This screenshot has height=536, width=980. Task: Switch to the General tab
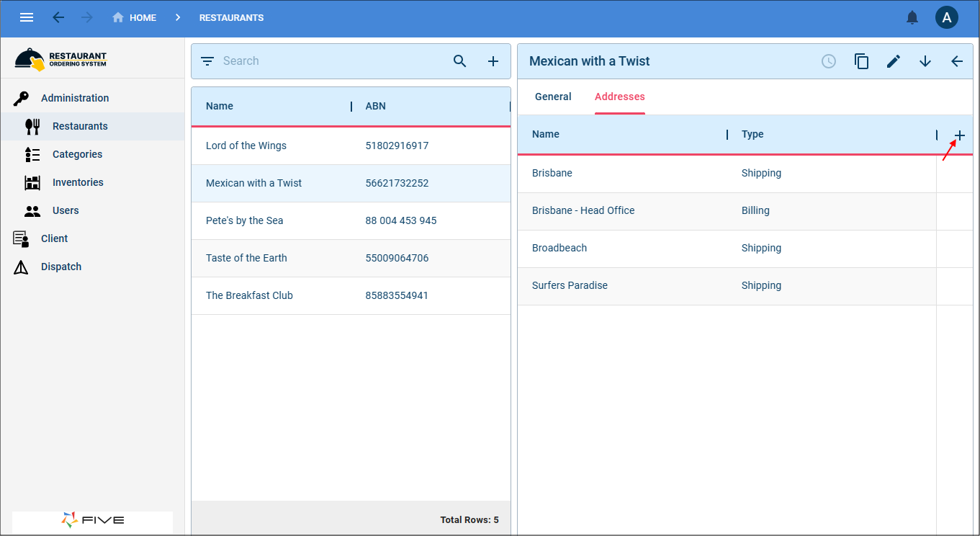coord(553,97)
